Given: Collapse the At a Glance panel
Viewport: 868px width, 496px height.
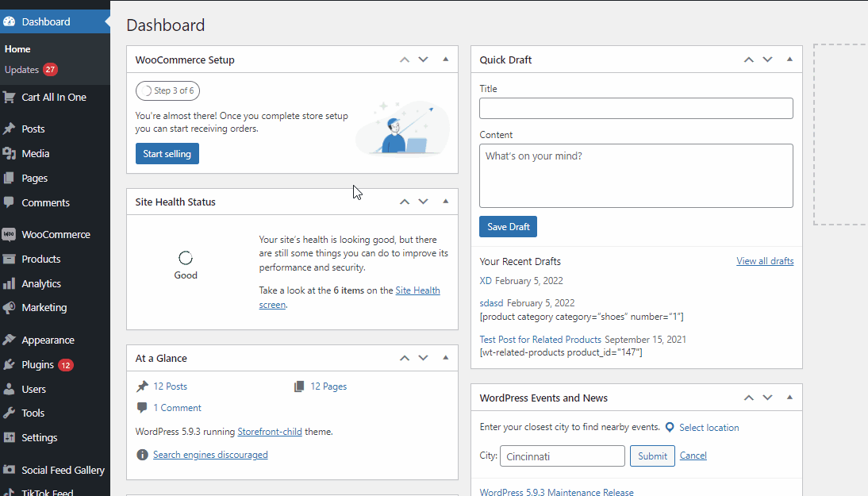Looking at the screenshot, I should tap(446, 358).
